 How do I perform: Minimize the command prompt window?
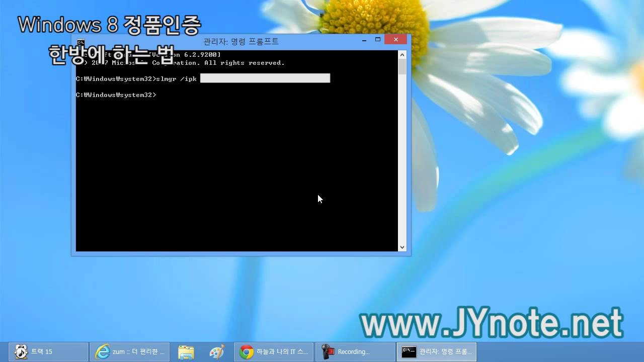(x=364, y=40)
